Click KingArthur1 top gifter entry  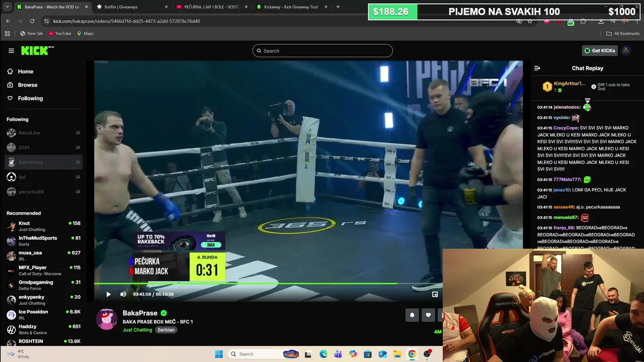[564, 86]
